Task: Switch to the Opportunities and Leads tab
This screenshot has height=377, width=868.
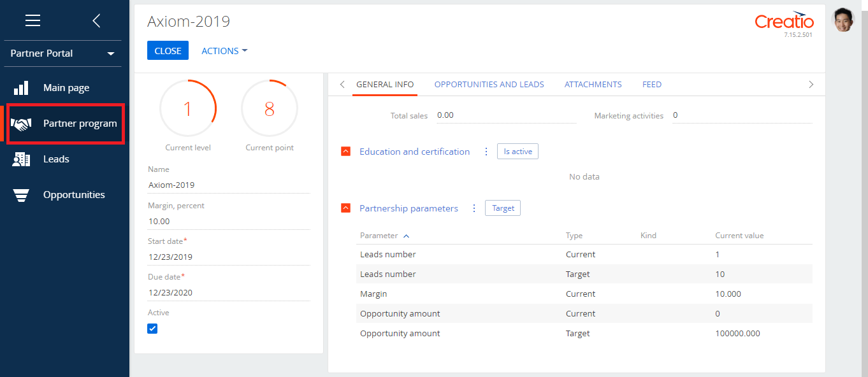Action: [489, 84]
